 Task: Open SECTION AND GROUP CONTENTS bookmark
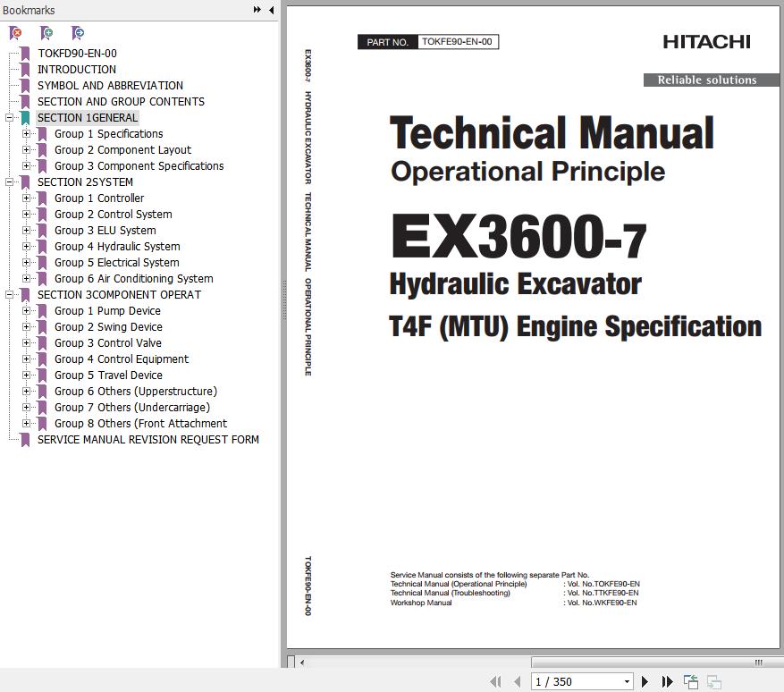[121, 102]
